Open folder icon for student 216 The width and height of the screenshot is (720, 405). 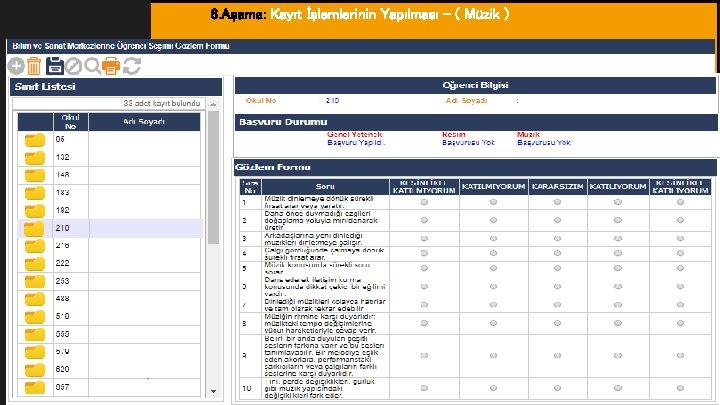point(35,246)
